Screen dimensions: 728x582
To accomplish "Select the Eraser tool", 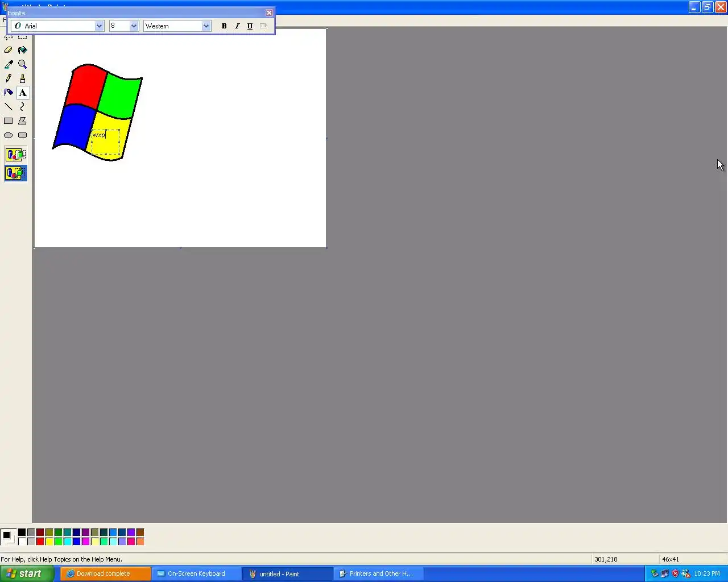I will tap(9, 50).
